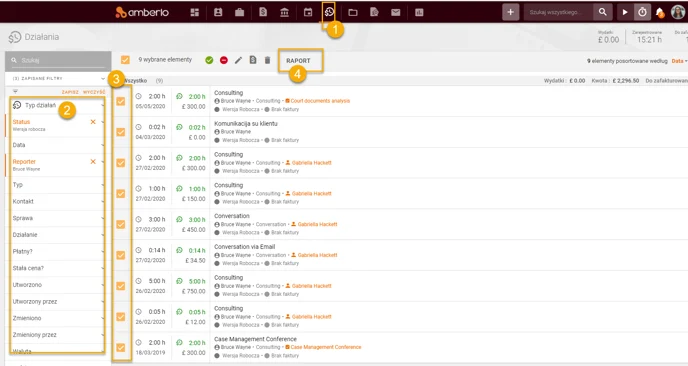
Task: Expand the 'Stała cena?' filter
Action: 57,268
